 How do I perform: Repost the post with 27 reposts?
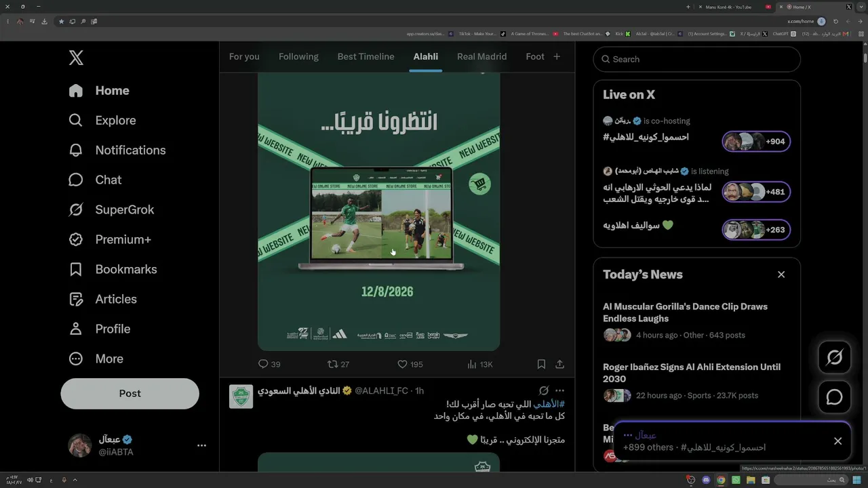click(338, 365)
